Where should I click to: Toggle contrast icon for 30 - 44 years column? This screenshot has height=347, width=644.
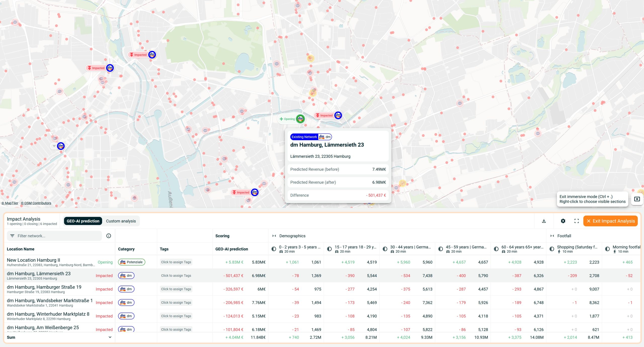385,249
